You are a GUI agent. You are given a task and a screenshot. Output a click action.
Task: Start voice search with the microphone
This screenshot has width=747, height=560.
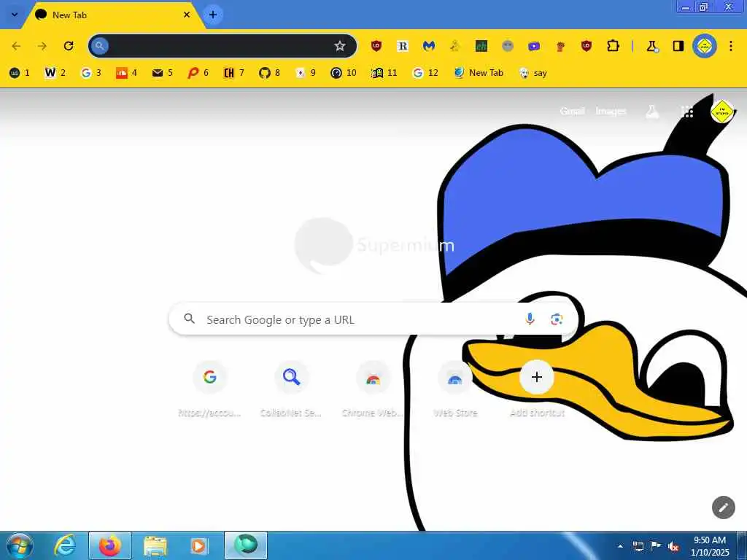[x=530, y=319]
